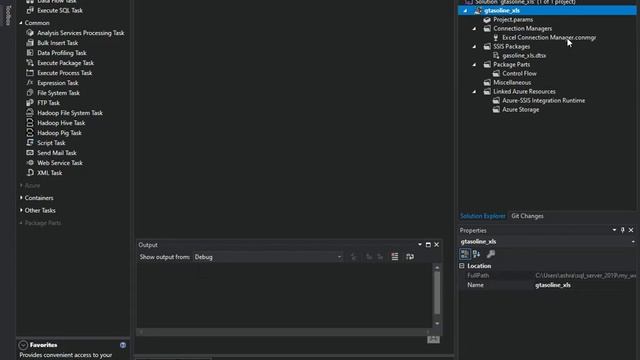This screenshot has width=640, height=360.
Task: Pick the Send Mail Task icon
Action: [x=30, y=153]
